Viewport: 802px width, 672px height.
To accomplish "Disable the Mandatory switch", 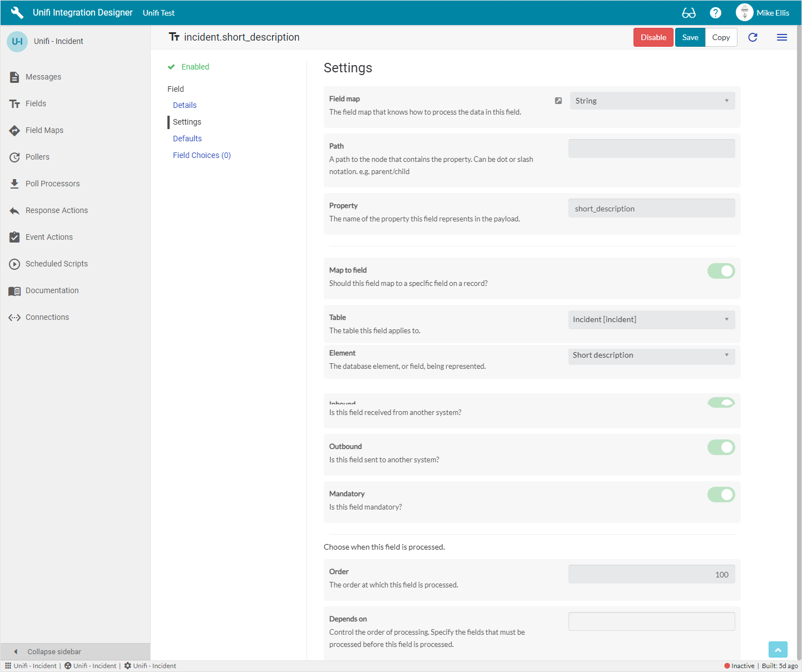I will (721, 495).
